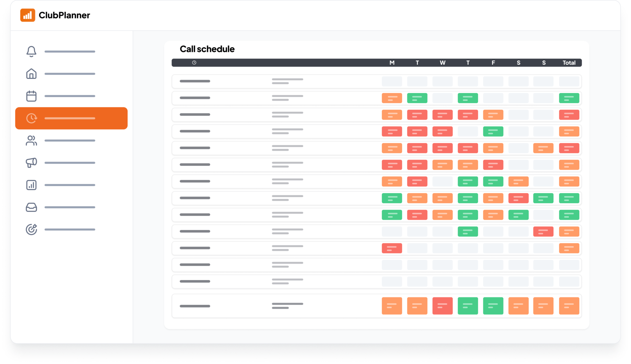631x364 pixels.
Task: Click the clock icon in table header
Action: [194, 63]
